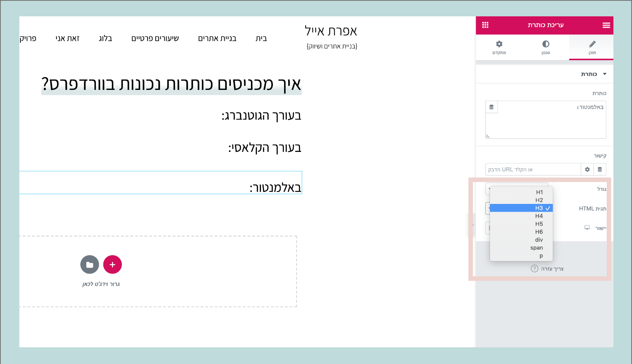Switch to the מתקדם (Advanced) tab
Viewport: 632px width, 364px height.
[x=499, y=48]
